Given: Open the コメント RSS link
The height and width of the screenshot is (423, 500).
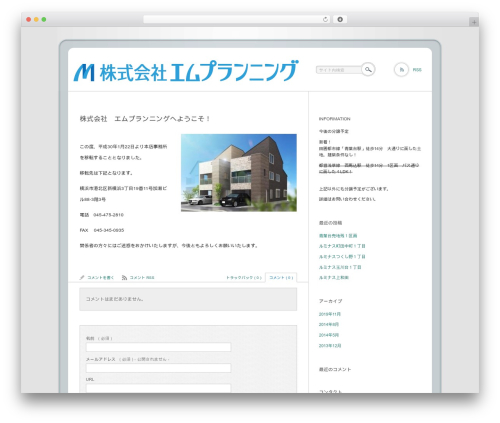Looking at the screenshot, I should click(x=142, y=277).
